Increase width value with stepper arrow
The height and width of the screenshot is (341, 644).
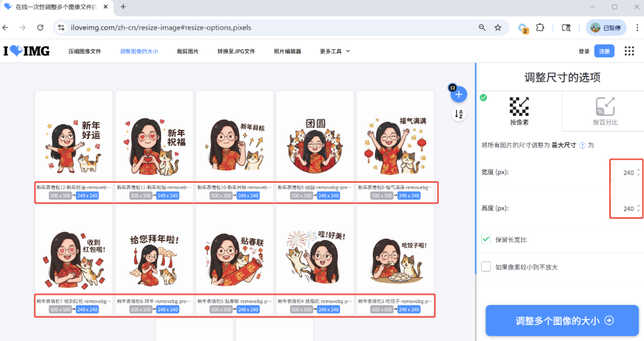(638, 170)
